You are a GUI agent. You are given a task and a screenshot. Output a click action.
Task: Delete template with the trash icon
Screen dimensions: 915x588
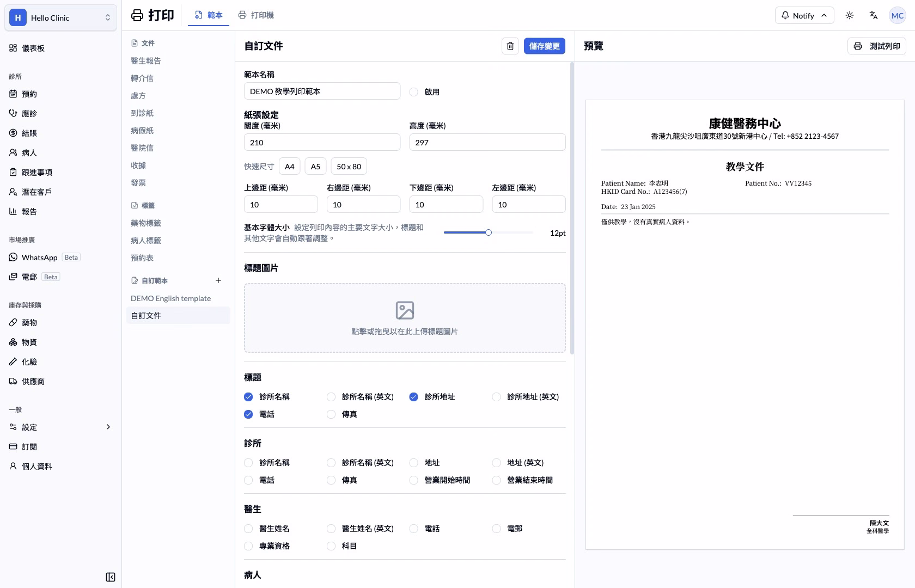click(510, 46)
